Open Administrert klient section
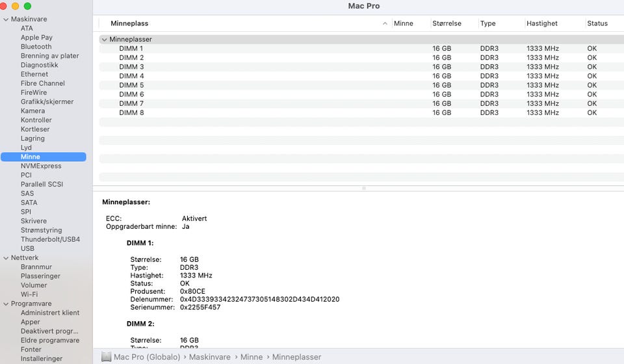Image resolution: width=624 pixels, height=364 pixels. tap(50, 313)
